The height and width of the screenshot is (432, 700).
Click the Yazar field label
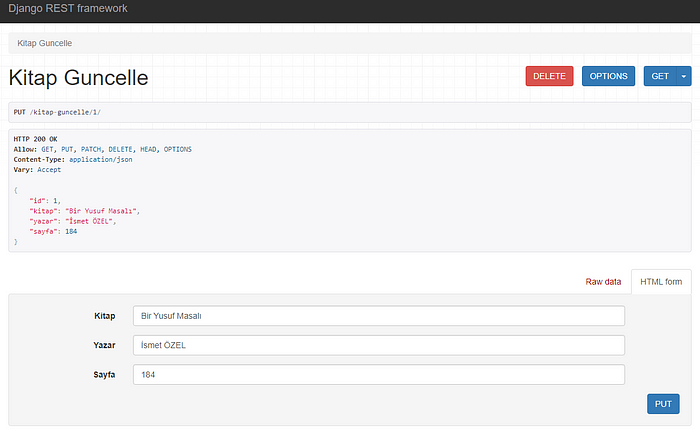[x=104, y=345]
